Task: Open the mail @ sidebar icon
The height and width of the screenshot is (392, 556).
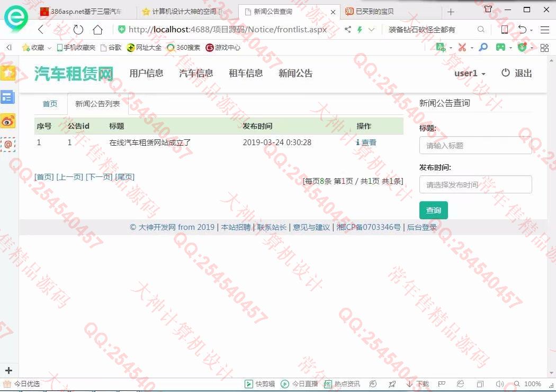Action: coord(8,145)
